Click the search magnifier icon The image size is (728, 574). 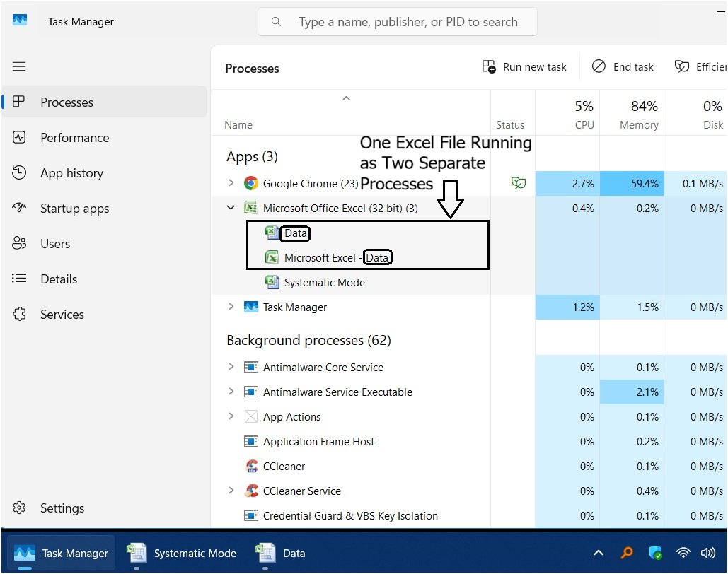pyautogui.click(x=276, y=22)
